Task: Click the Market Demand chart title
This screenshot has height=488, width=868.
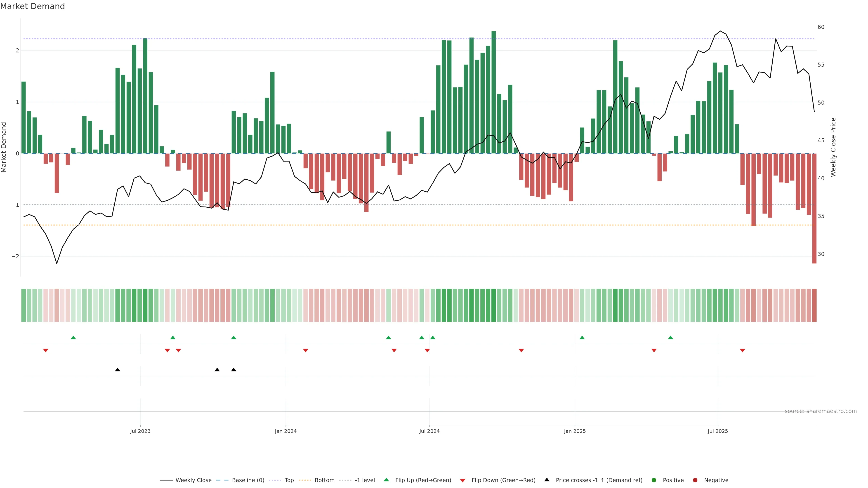Action: 32,6
